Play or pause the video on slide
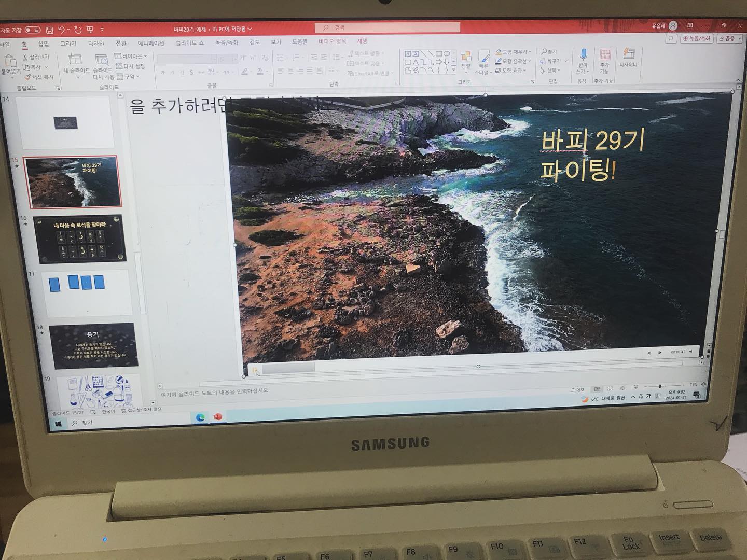 click(x=254, y=370)
